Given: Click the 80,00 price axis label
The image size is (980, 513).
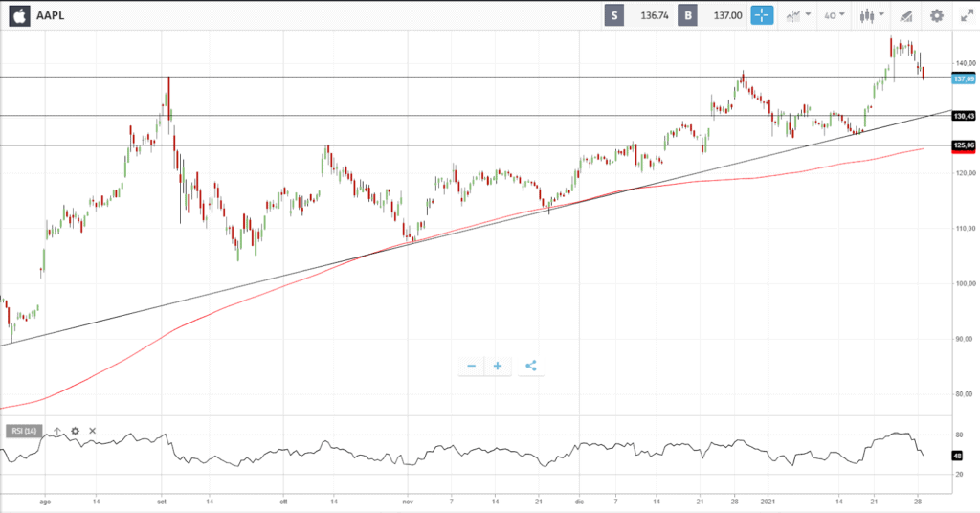Looking at the screenshot, I should click(965, 394).
